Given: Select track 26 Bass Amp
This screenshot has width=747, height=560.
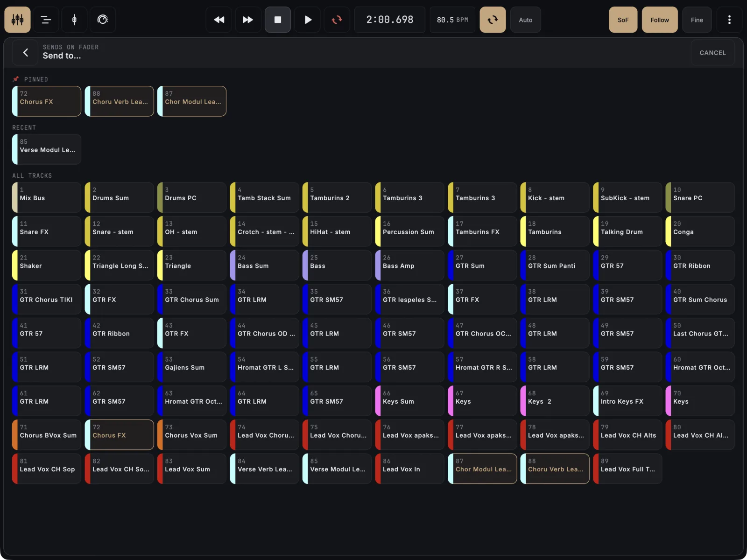Looking at the screenshot, I should (410, 266).
